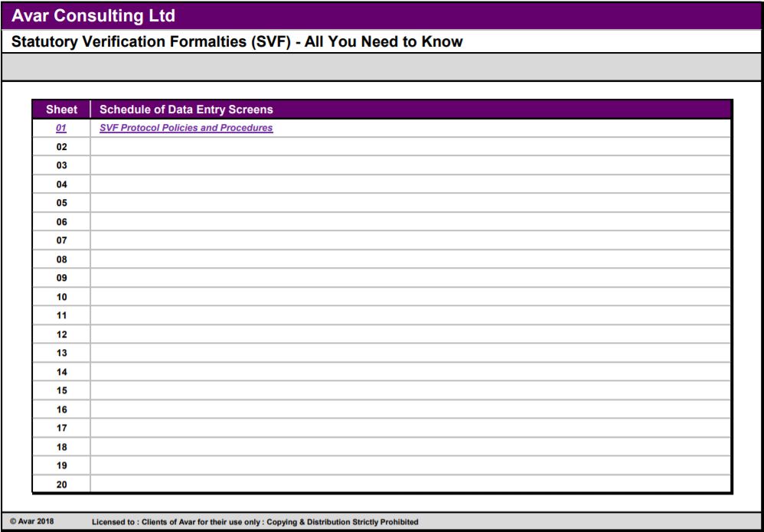Click the Avar Consulting Ltd title

[93, 16]
